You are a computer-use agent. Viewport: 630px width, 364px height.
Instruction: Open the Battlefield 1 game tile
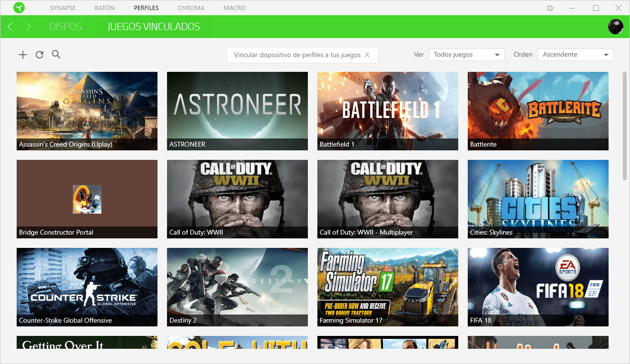click(388, 111)
